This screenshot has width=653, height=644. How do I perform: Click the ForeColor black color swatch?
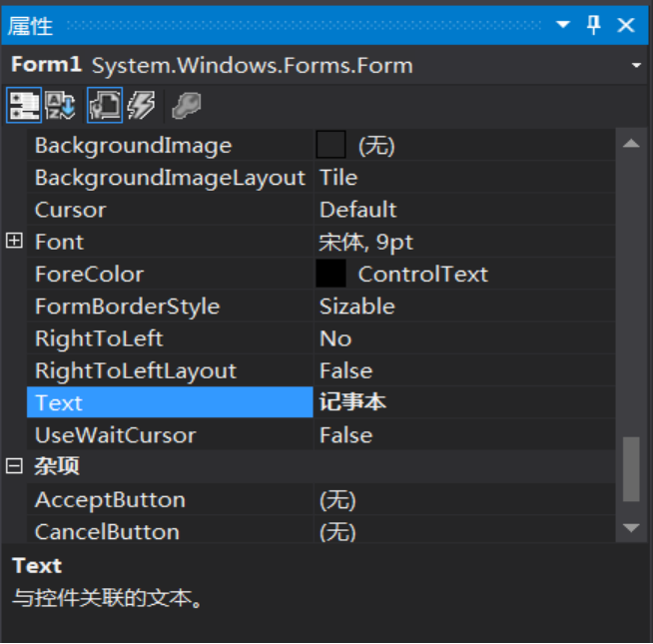(x=330, y=274)
